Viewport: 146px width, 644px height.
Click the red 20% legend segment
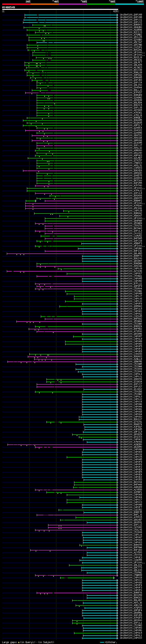click(x=16, y=4)
